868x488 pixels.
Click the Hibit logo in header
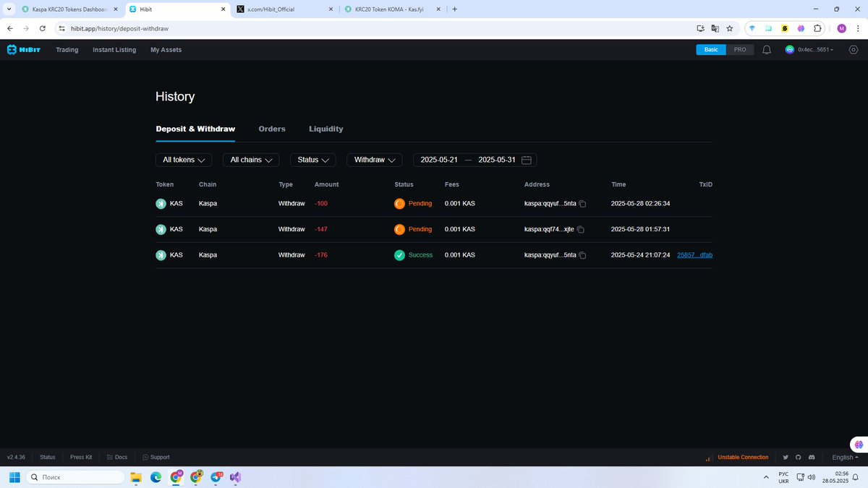point(23,50)
